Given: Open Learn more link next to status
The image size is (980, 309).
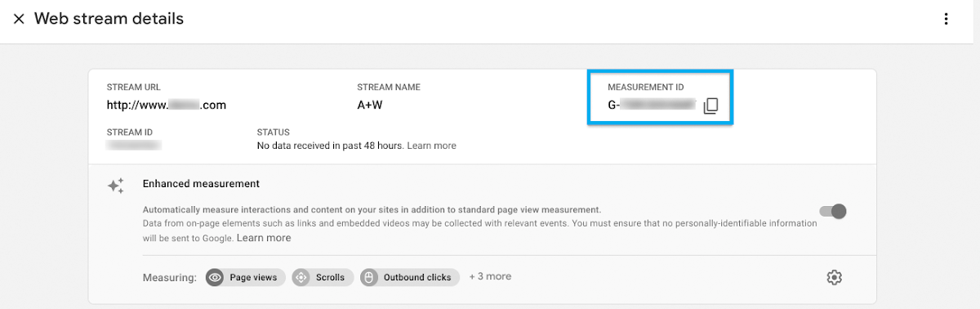Looking at the screenshot, I should tap(431, 146).
